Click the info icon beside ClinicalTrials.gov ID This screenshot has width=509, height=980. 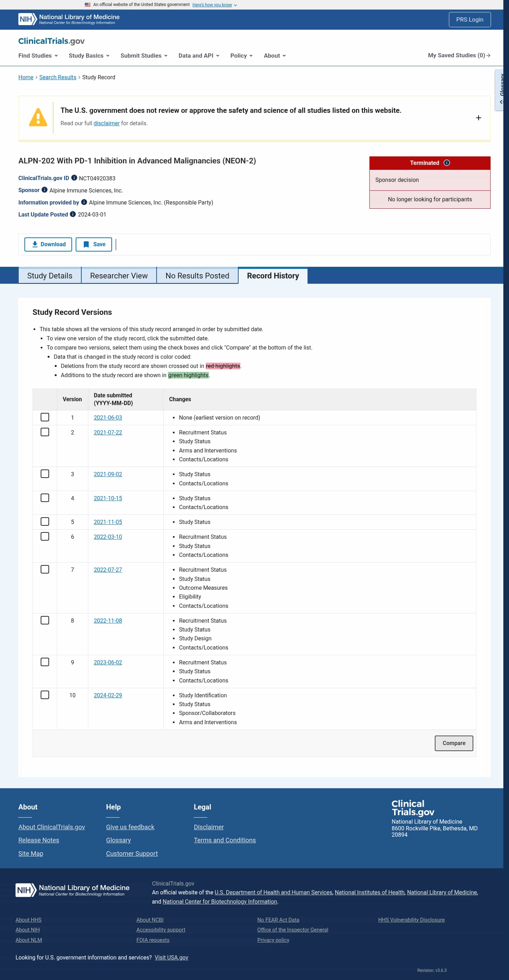(74, 178)
